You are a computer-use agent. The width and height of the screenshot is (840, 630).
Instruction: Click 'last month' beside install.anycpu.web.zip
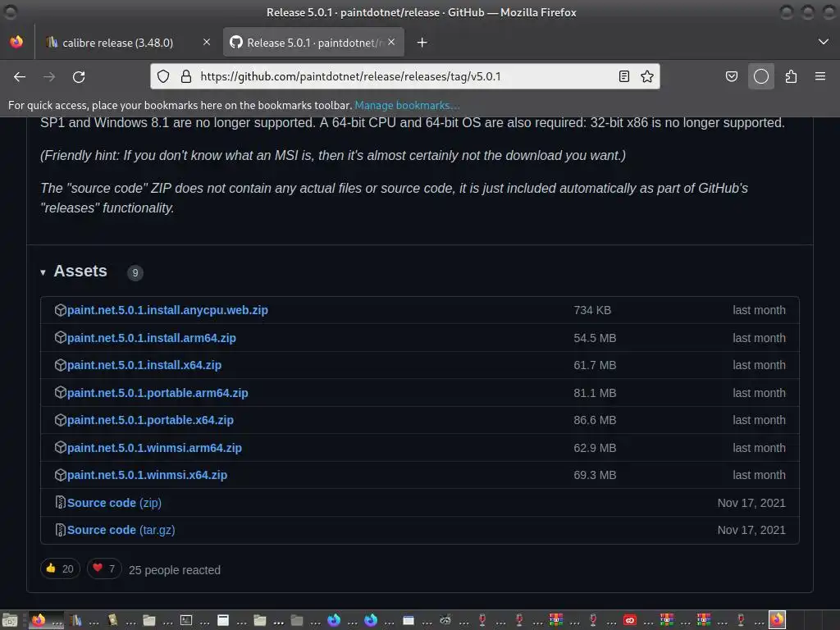759,310
